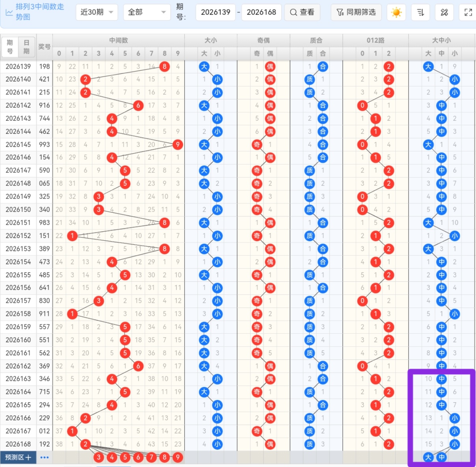
Task: Click prize number 012 cell
Action: [45, 431]
